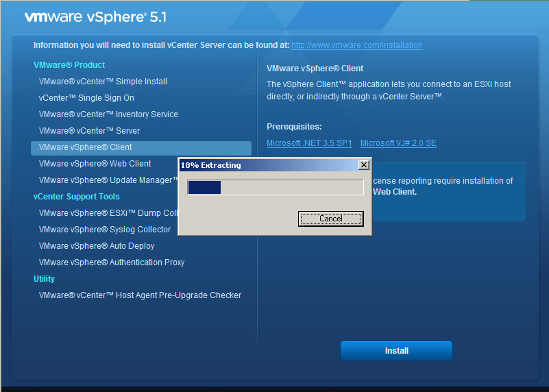Image resolution: width=549 pixels, height=392 pixels.
Task: Open the vmware.com/installation link
Action: tap(357, 45)
